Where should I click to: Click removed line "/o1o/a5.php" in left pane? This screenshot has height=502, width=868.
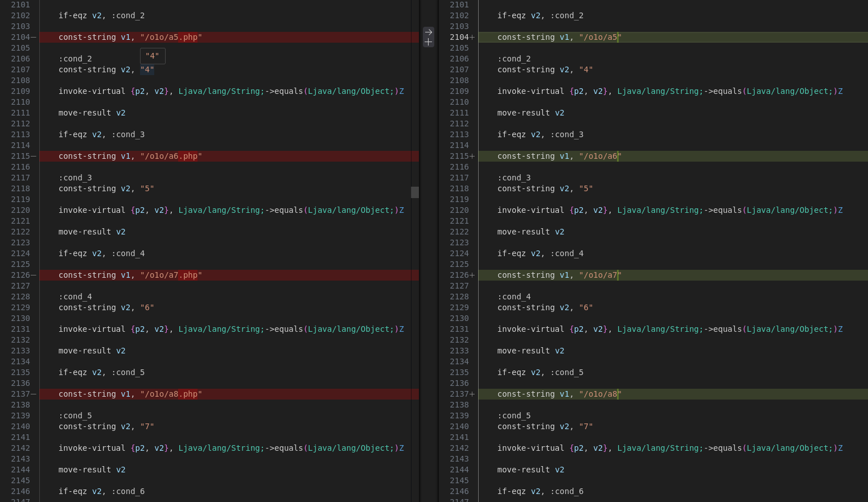(x=229, y=37)
